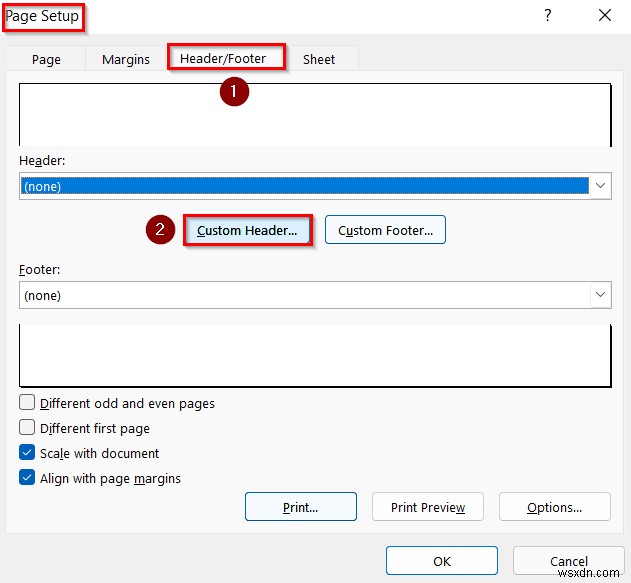Screen dimensions: 631x583
Task: Click the Print button
Action: tap(301, 507)
